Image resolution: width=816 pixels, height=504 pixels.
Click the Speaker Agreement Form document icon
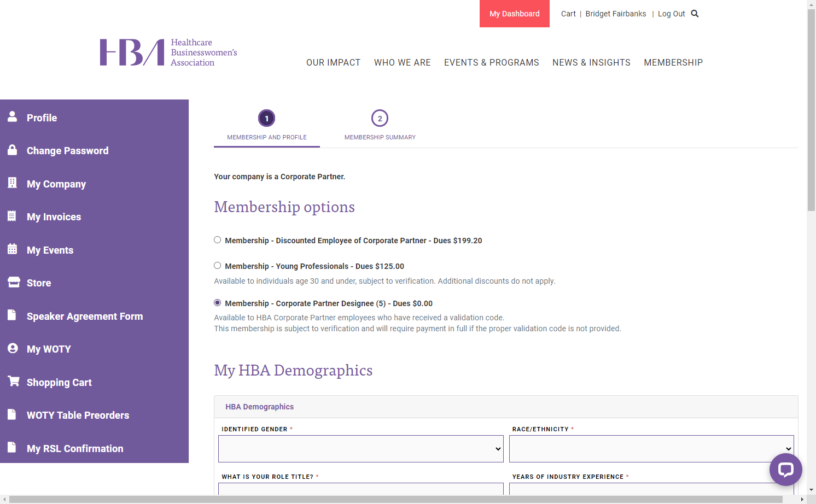click(12, 315)
